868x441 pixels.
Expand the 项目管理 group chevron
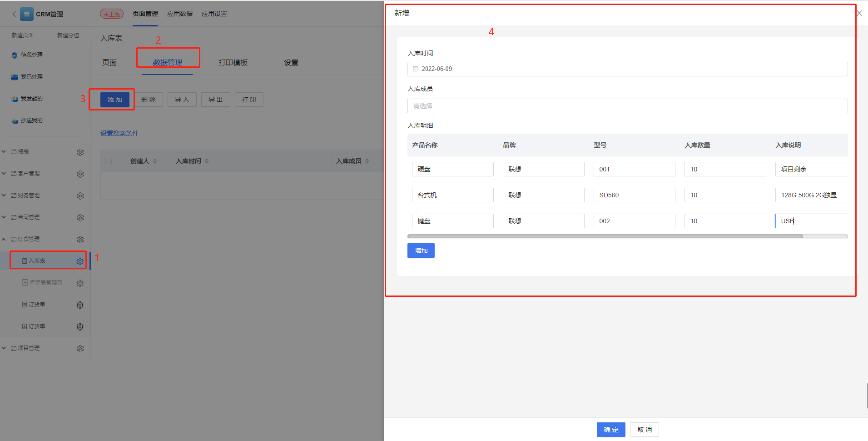(4, 348)
